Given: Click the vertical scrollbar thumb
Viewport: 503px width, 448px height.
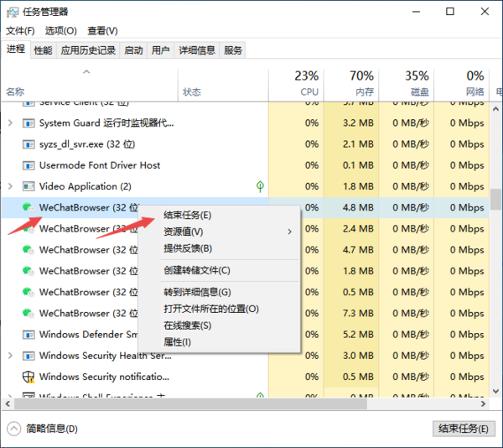Looking at the screenshot, I should (496, 200).
